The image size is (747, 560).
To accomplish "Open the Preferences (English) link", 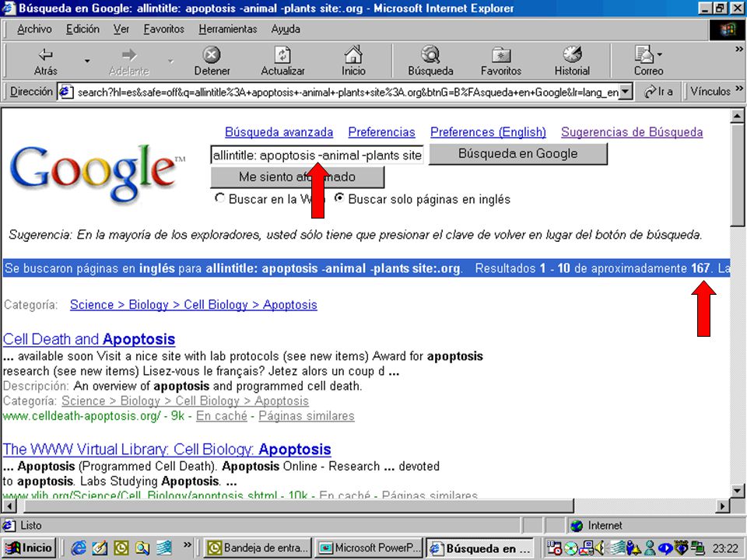I will [x=488, y=132].
